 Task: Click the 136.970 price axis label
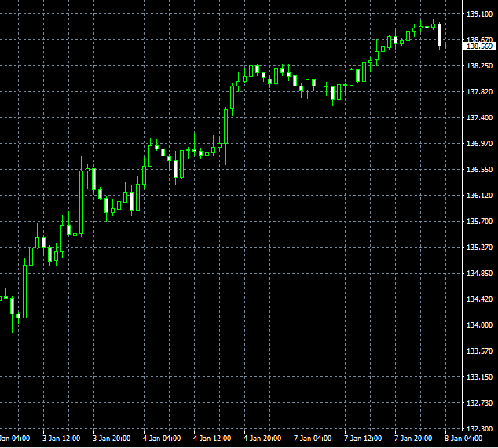pos(479,144)
